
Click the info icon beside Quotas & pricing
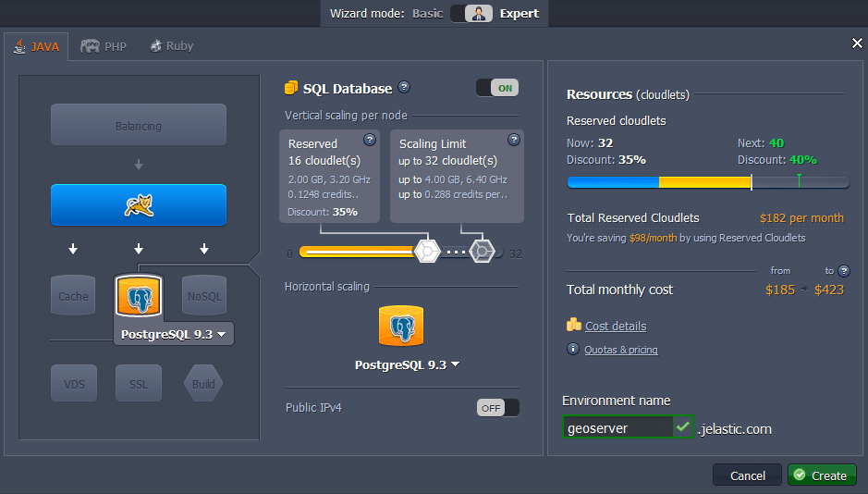pos(573,349)
